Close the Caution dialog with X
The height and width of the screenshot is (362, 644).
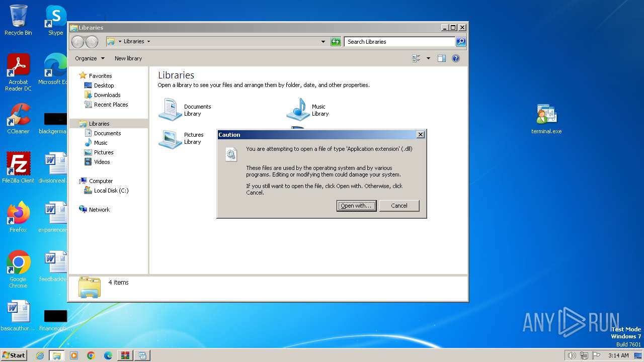[421, 134]
